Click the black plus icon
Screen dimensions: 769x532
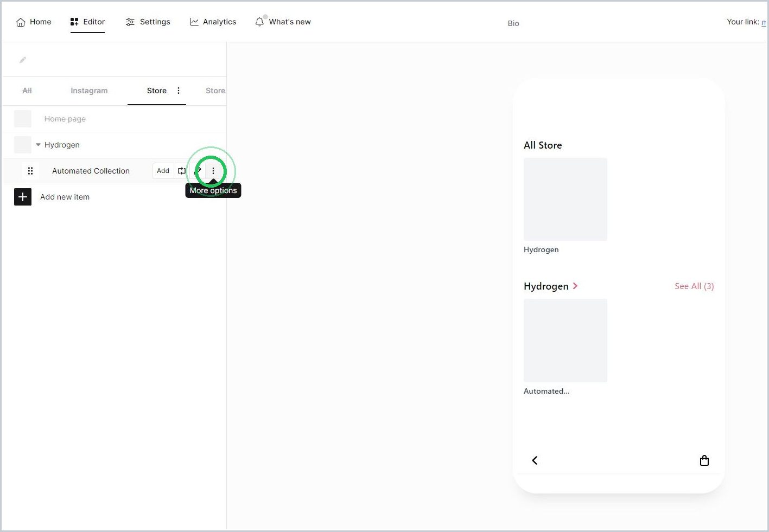pos(23,197)
